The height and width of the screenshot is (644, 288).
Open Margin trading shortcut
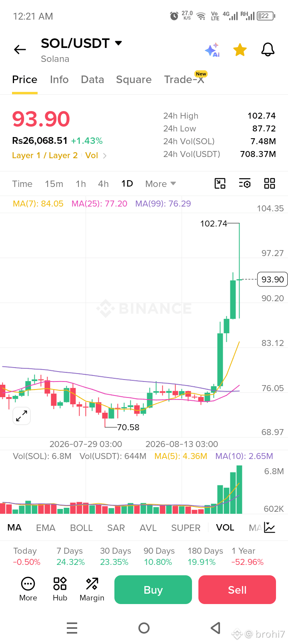(x=92, y=589)
